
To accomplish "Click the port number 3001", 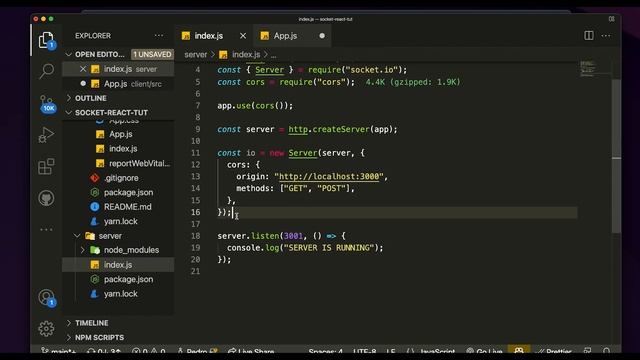I will click(x=293, y=236).
